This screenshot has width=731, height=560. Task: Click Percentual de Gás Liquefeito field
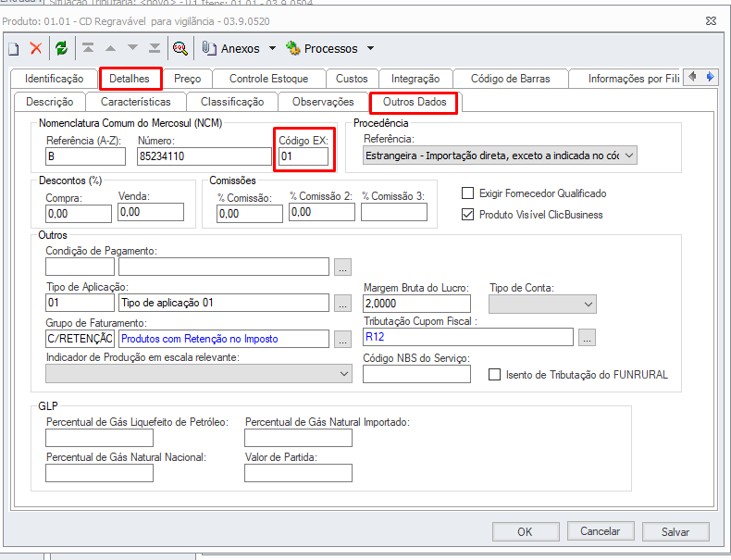[x=99, y=438]
